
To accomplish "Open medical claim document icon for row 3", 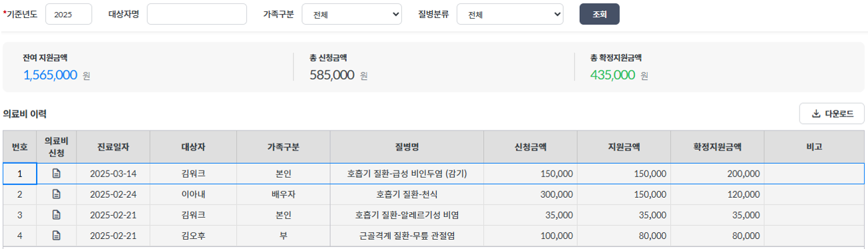I will point(57,215).
